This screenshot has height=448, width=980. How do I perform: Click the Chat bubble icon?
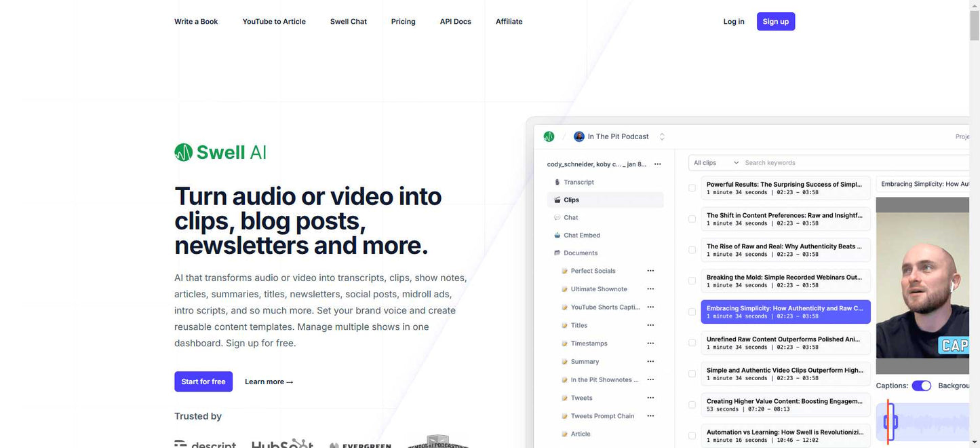pos(557,218)
